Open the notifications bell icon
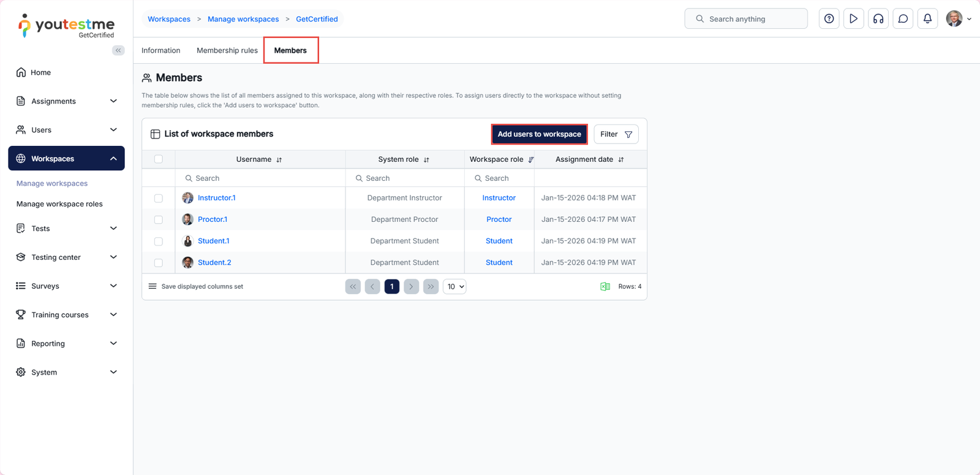Image resolution: width=980 pixels, height=475 pixels. [x=927, y=19]
